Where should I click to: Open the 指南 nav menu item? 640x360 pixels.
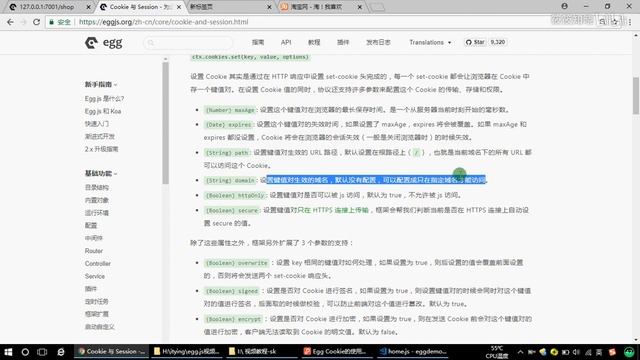[x=258, y=42]
